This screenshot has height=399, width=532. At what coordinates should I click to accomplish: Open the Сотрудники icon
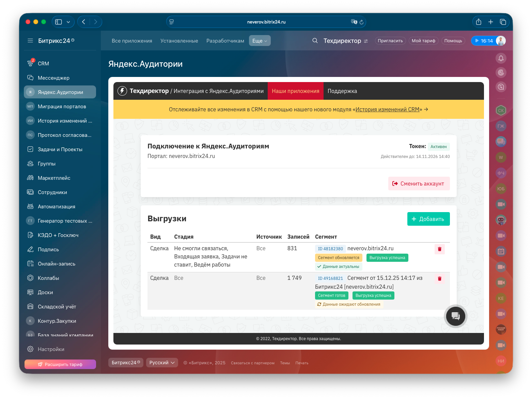[x=30, y=192]
